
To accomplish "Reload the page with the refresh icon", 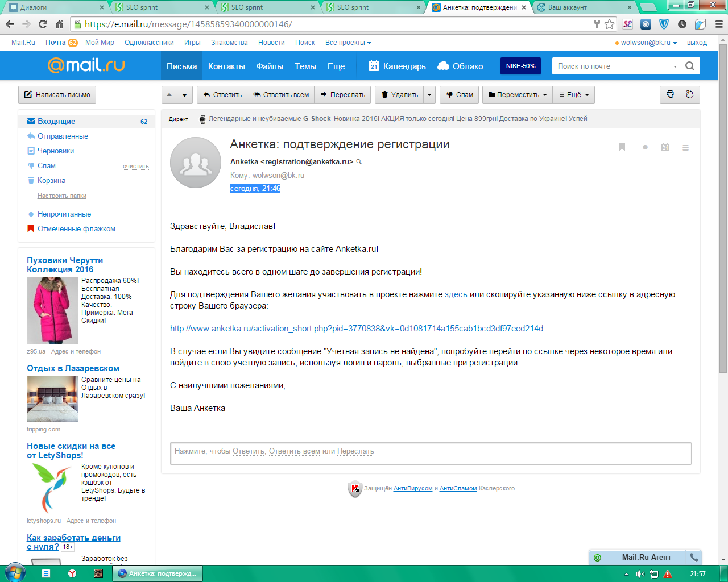I will (43, 24).
